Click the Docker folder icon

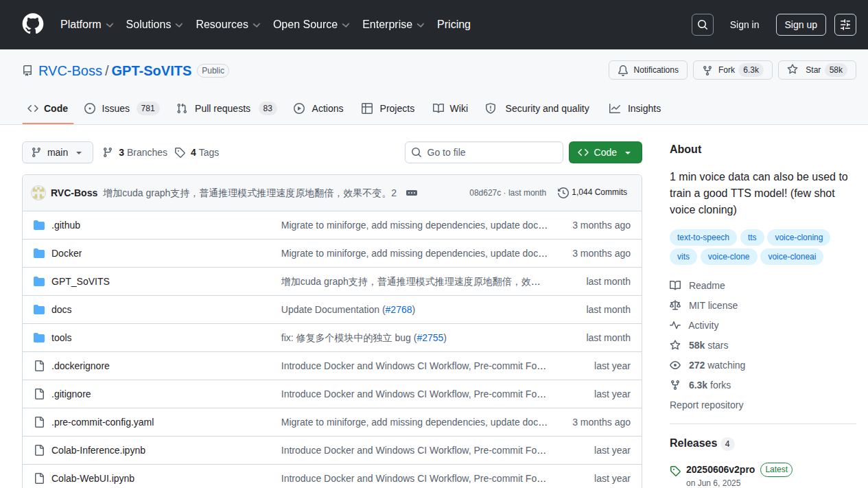tap(39, 253)
